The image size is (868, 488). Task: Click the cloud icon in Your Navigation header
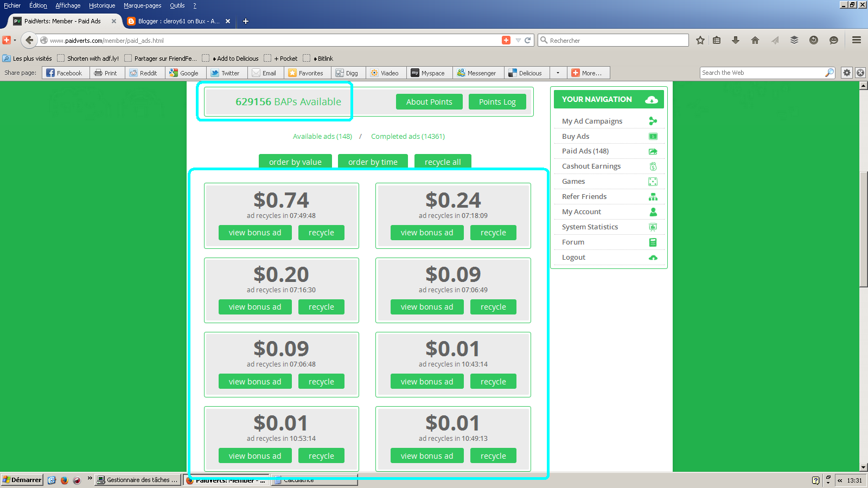652,99
